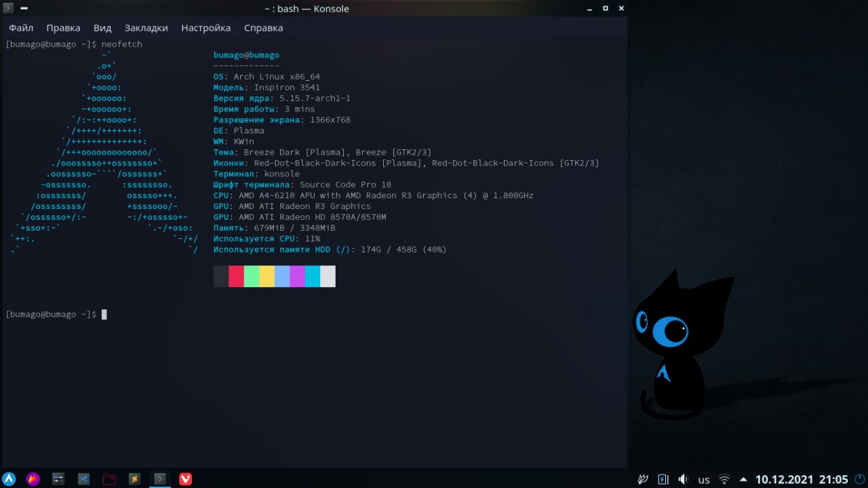Click the Konsole terminal taskbar icon
The width and height of the screenshot is (868, 488).
(x=160, y=478)
